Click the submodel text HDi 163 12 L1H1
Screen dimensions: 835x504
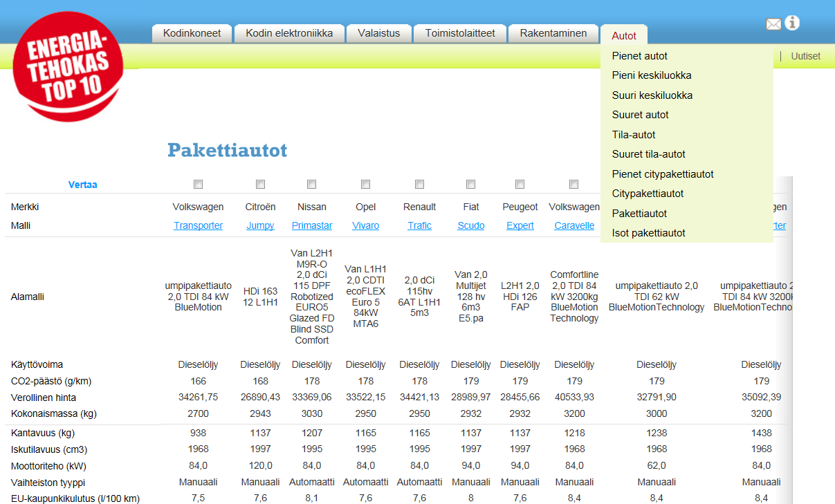coord(261,297)
